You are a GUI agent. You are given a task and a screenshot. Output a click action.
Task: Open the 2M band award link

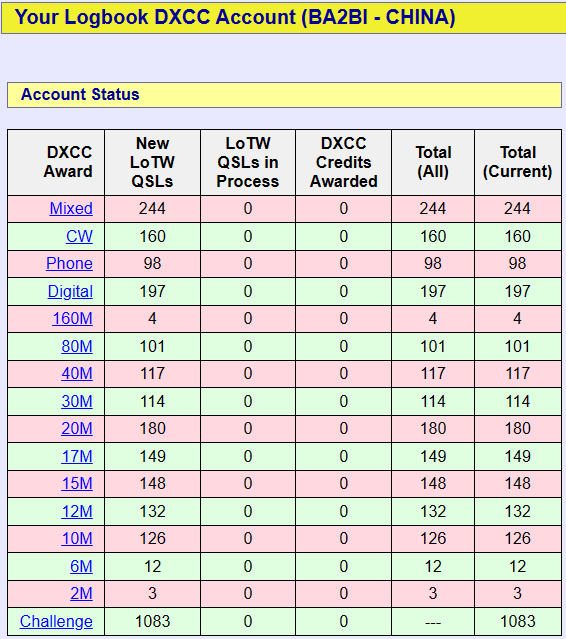point(81,594)
